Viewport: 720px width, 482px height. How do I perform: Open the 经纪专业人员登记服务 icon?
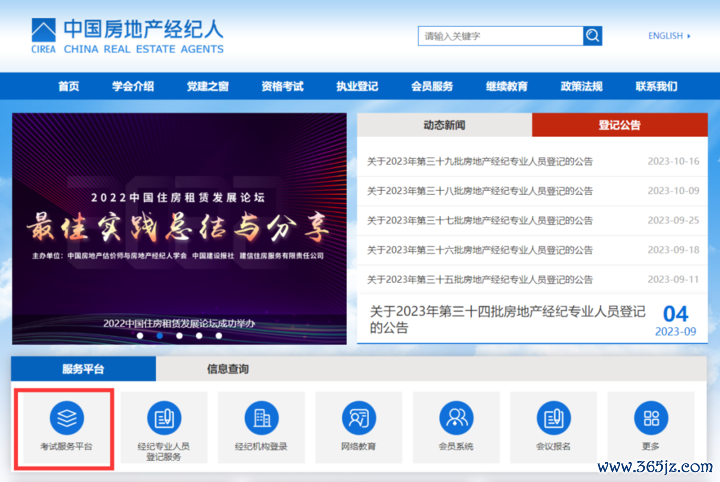coord(164,418)
